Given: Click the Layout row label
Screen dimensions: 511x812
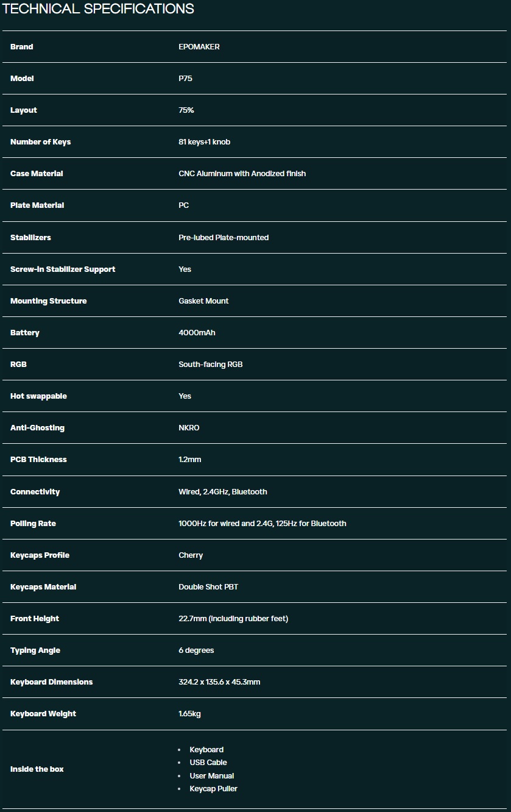Looking at the screenshot, I should point(24,110).
